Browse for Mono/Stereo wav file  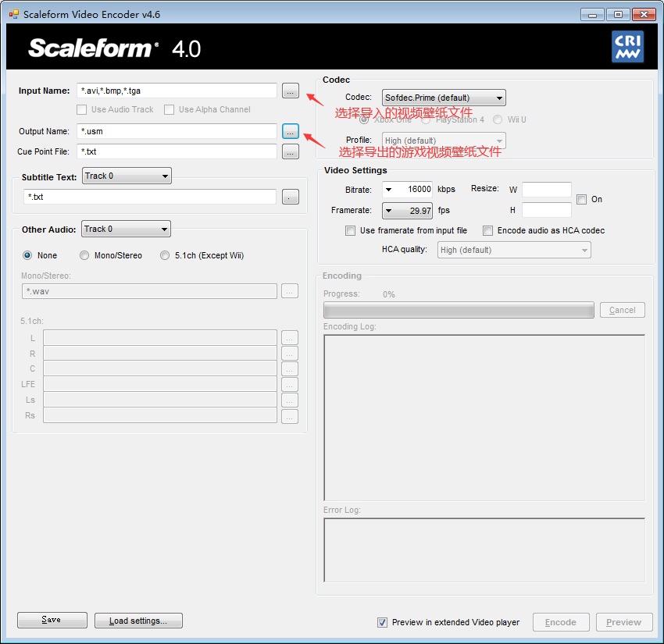click(x=290, y=291)
